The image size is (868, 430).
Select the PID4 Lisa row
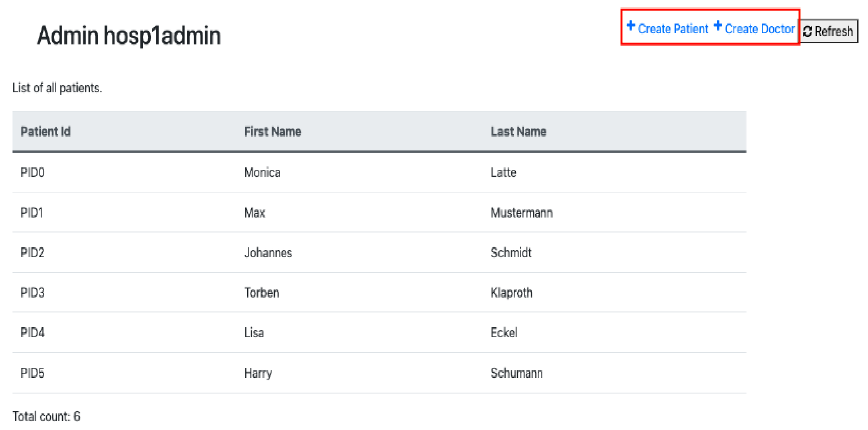coord(32,333)
